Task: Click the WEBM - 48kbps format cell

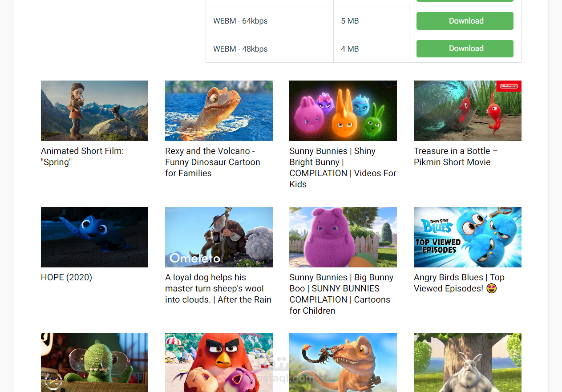Action: click(270, 49)
